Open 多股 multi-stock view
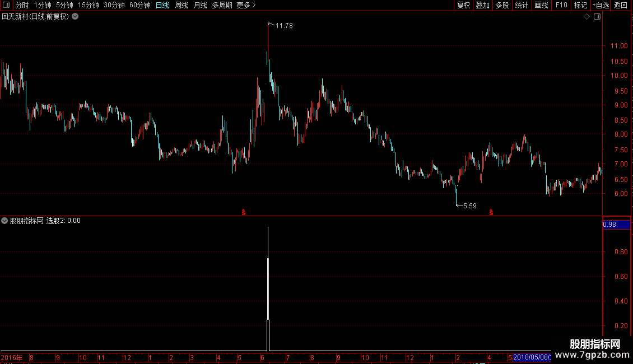Viewport: 633px width, 364px height. 502,5
